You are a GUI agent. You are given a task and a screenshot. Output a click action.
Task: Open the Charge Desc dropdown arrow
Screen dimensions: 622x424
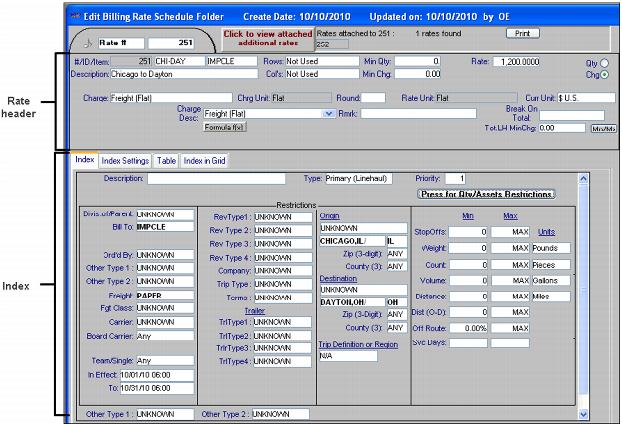[x=328, y=114]
